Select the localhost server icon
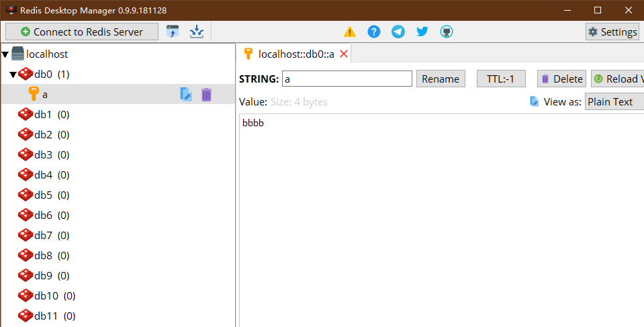Screen dimensions: 644x327 coord(18,54)
